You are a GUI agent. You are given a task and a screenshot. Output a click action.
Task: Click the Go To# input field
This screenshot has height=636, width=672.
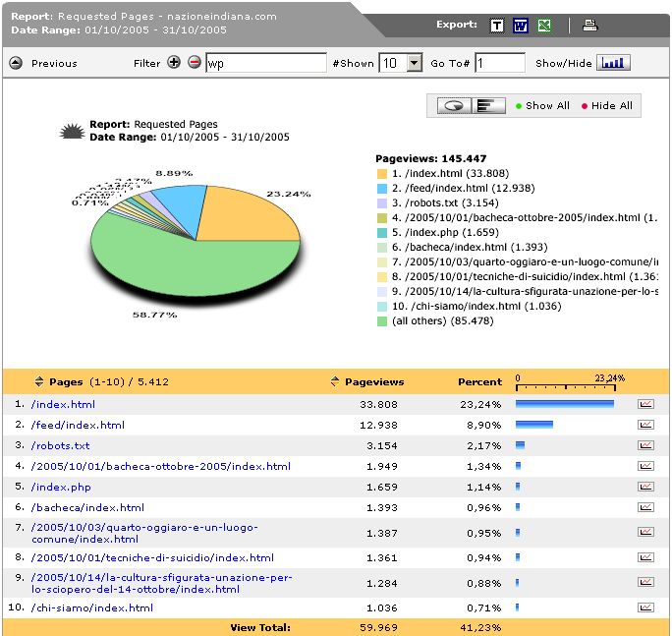(x=500, y=63)
